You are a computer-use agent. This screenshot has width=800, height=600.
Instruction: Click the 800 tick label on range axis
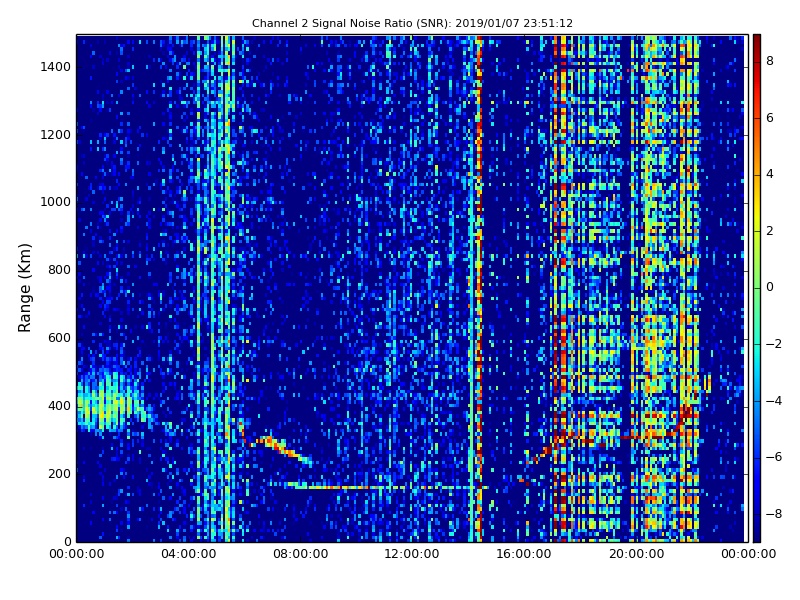click(59, 270)
